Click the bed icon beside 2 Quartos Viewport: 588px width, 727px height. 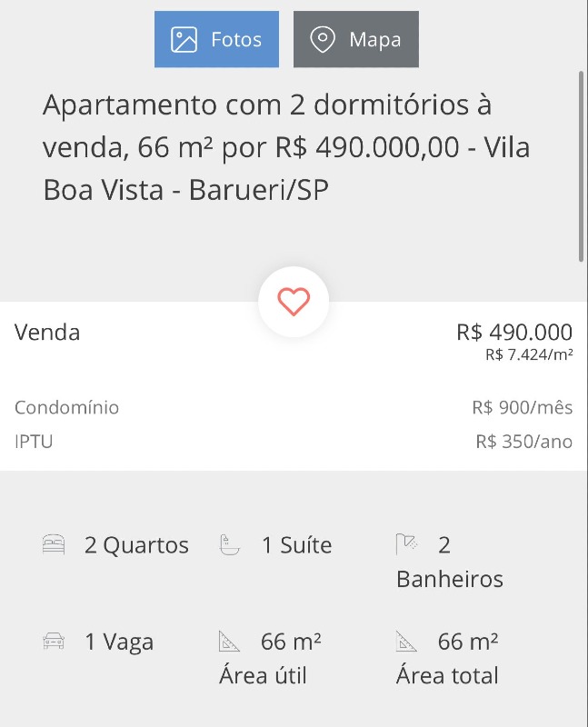click(54, 545)
